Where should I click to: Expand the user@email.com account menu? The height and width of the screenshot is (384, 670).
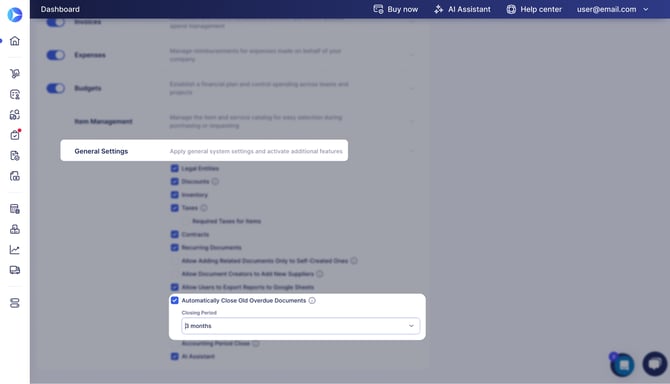(x=612, y=9)
